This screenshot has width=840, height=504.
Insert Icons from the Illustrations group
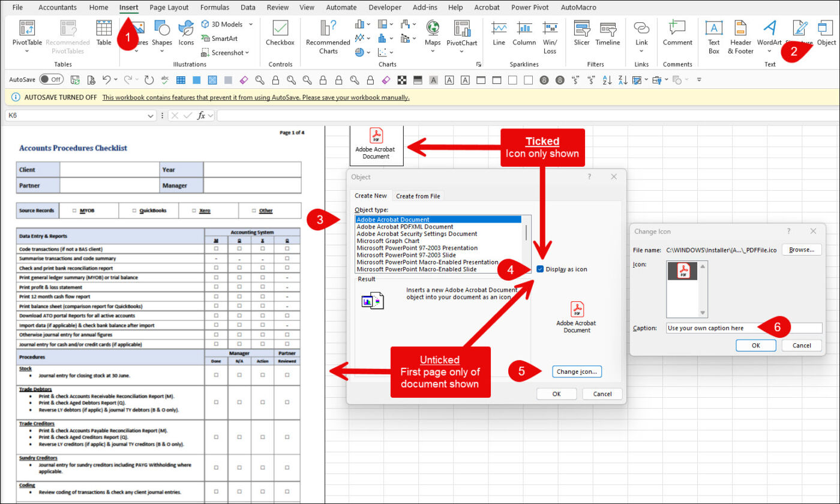point(186,33)
